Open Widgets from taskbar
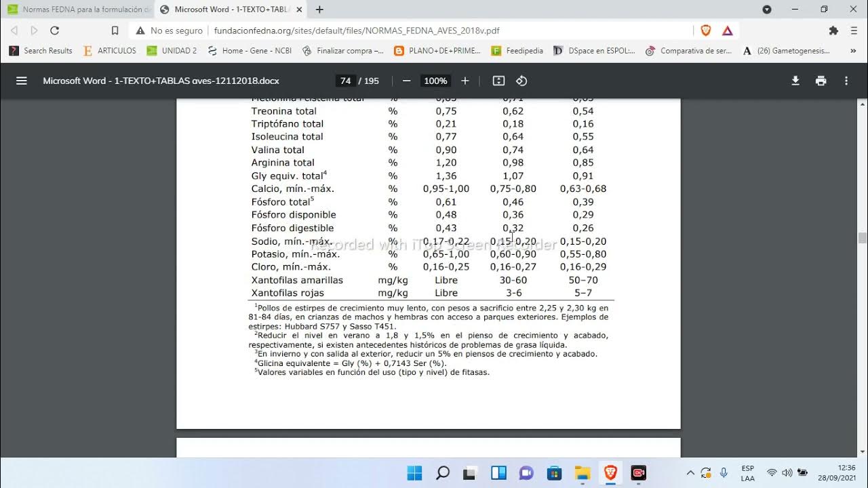Viewport: 868px width, 488px height. [x=498, y=472]
